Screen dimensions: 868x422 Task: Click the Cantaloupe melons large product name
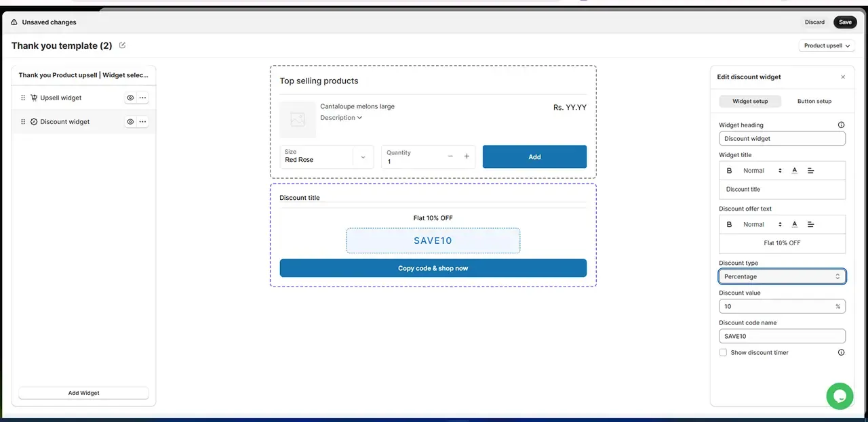(357, 106)
